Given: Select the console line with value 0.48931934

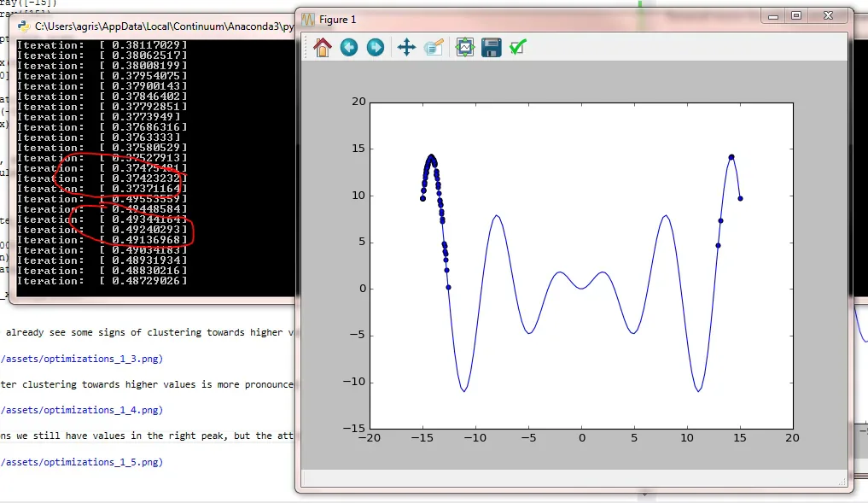Looking at the screenshot, I should pos(102,260).
